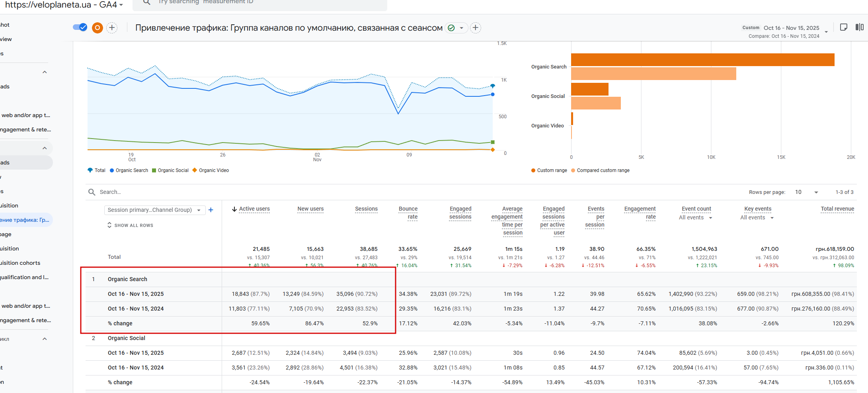
Task: Sort by the Events per session column header
Action: pos(595,217)
